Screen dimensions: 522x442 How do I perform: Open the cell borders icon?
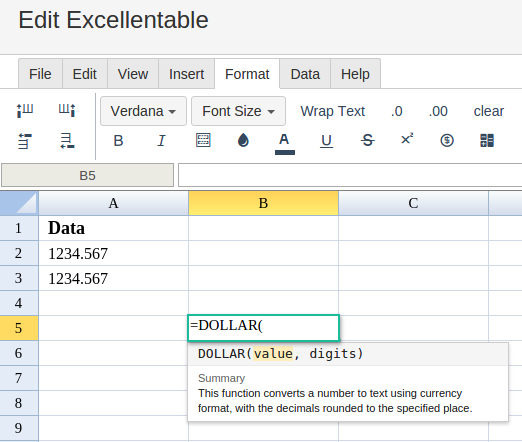coord(203,140)
